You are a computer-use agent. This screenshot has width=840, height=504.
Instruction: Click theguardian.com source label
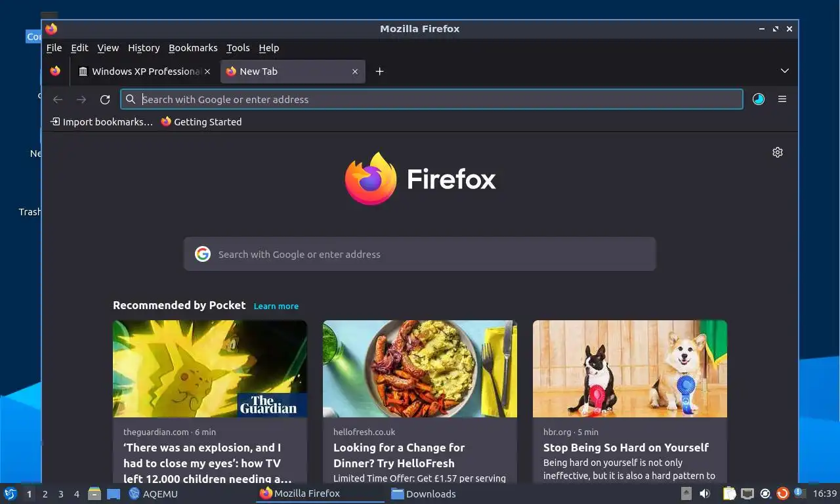[x=156, y=432]
